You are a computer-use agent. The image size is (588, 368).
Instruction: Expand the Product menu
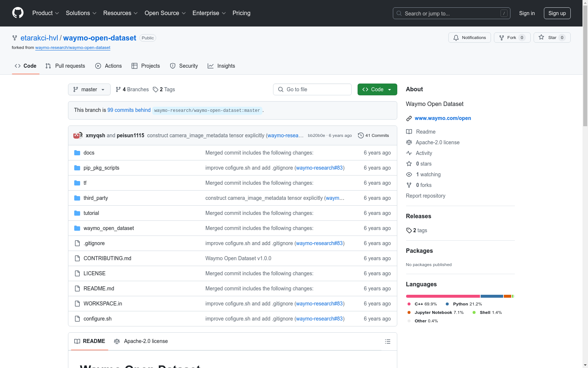pyautogui.click(x=46, y=13)
